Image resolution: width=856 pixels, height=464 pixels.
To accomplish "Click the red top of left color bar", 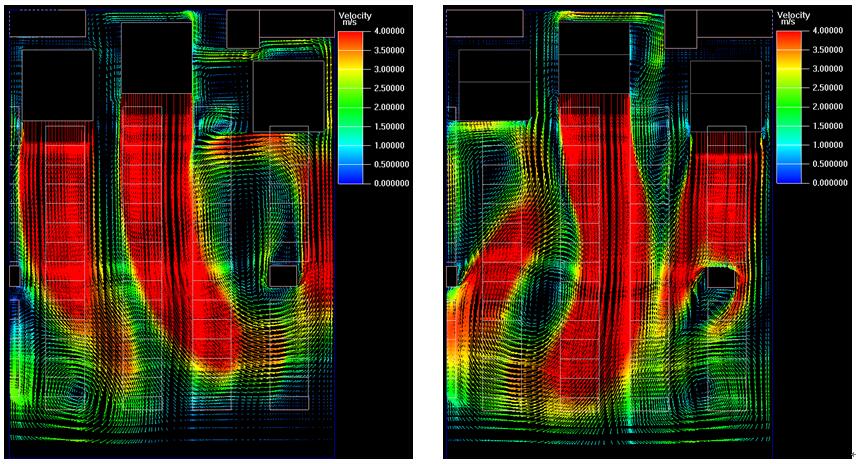I will coord(352,36).
